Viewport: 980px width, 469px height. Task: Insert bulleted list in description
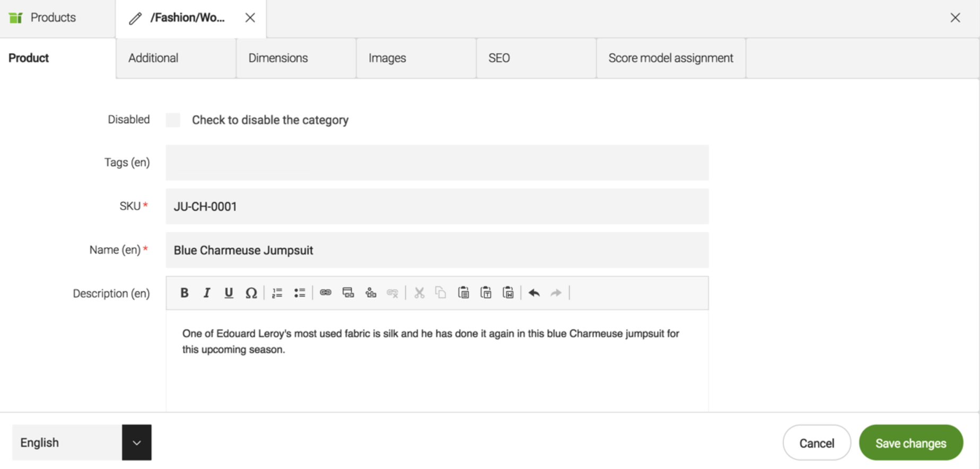(x=300, y=293)
